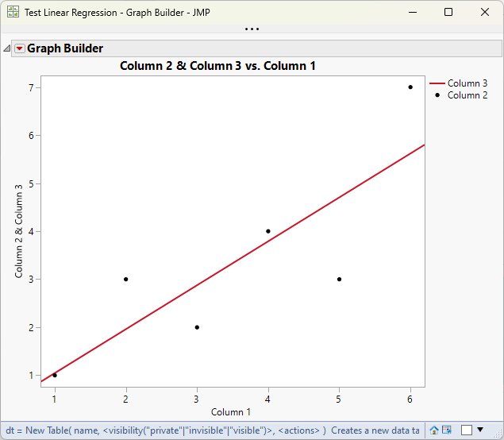Select the Column 2 legend label
The width and height of the screenshot is (504, 440).
coord(467,95)
